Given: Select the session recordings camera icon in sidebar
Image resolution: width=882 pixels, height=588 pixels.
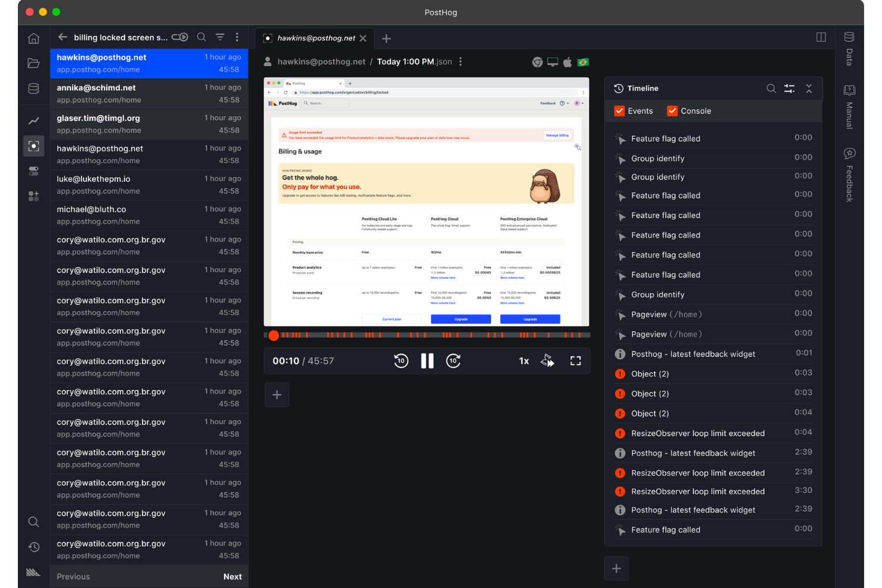Looking at the screenshot, I should (33, 145).
